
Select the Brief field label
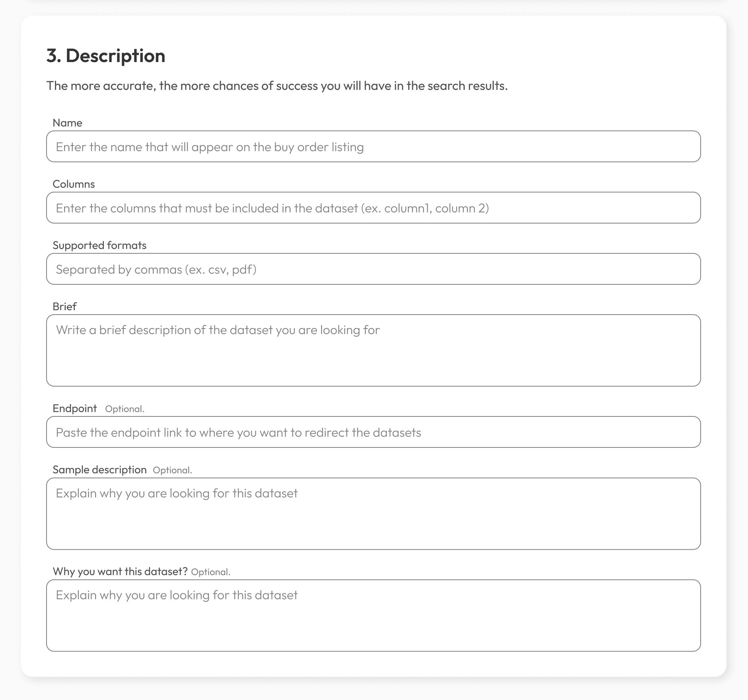[64, 307]
